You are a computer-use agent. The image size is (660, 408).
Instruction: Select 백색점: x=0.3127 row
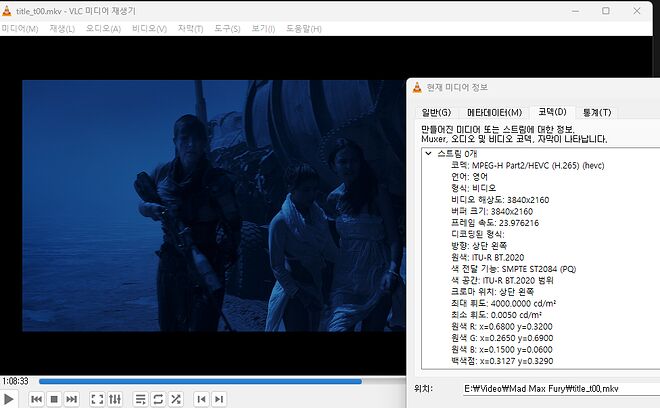502,361
